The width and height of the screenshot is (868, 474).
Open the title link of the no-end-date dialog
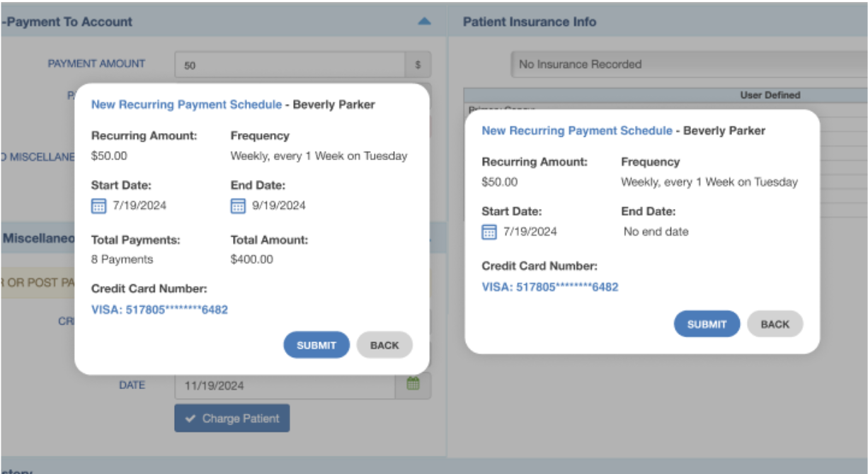(x=577, y=131)
